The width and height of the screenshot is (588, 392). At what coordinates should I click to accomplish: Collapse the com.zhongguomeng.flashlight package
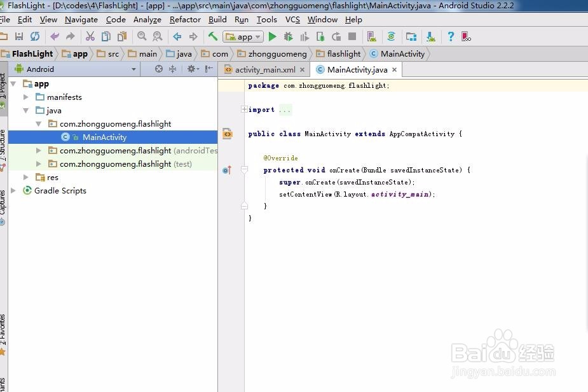pyautogui.click(x=39, y=123)
